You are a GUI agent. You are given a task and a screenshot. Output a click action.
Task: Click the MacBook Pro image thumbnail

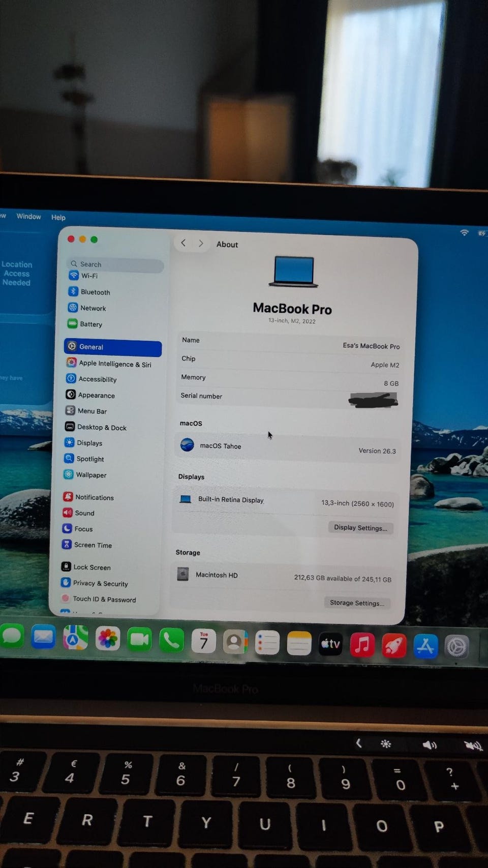pyautogui.click(x=293, y=272)
